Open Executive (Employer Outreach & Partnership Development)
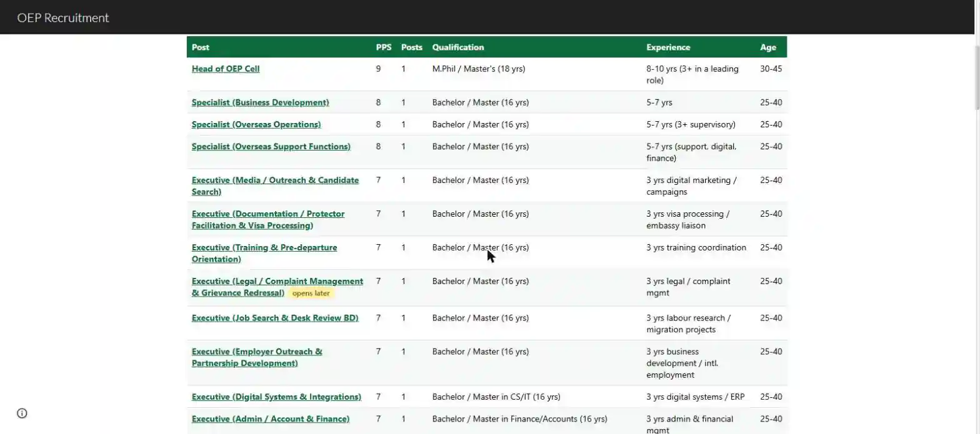The image size is (980, 434). 257,357
